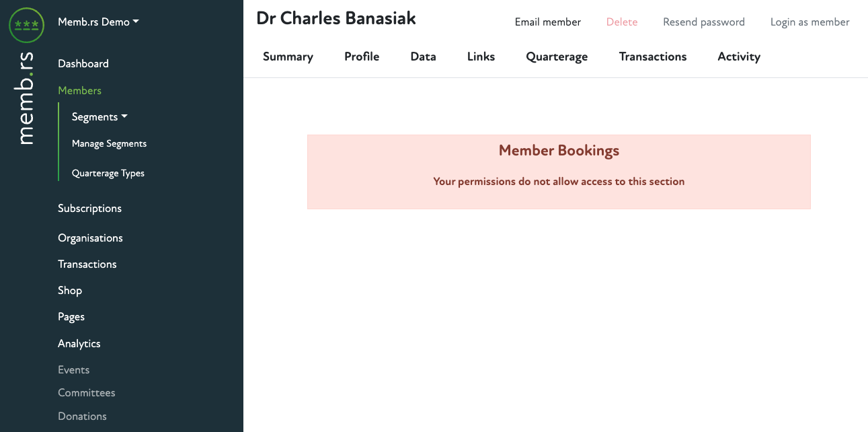Open Quarterage Types in sidebar
868x432 pixels.
108,174
